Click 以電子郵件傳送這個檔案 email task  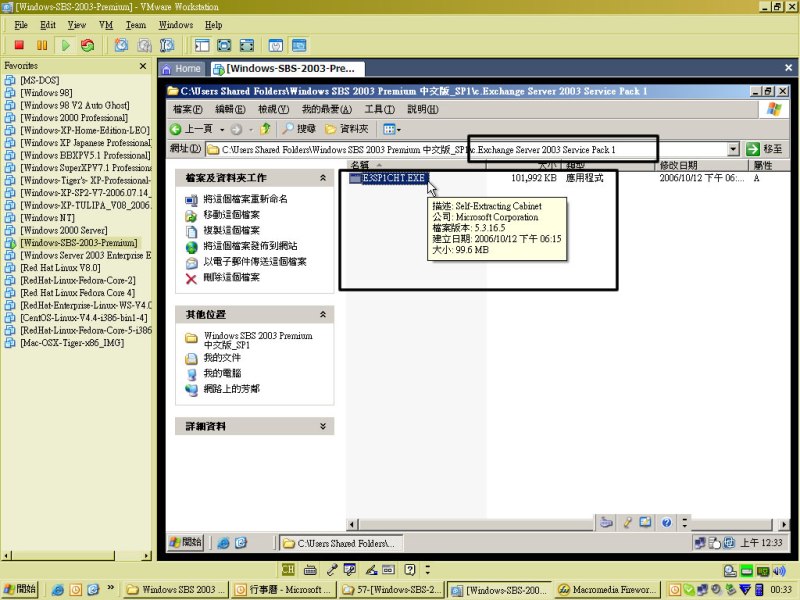[x=255, y=262]
